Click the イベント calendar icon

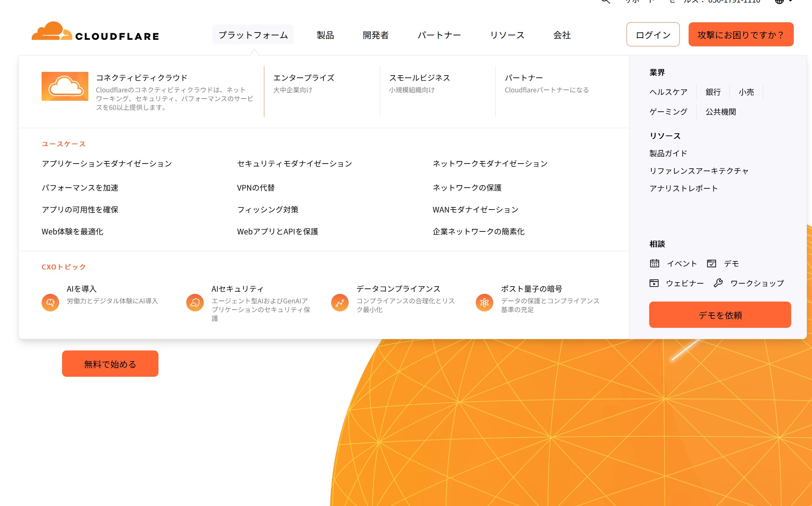point(654,264)
